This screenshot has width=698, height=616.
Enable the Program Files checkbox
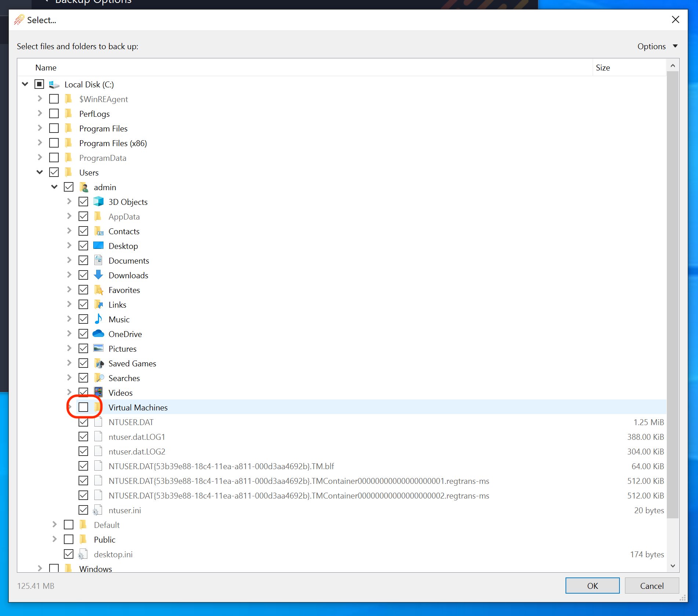(x=54, y=128)
